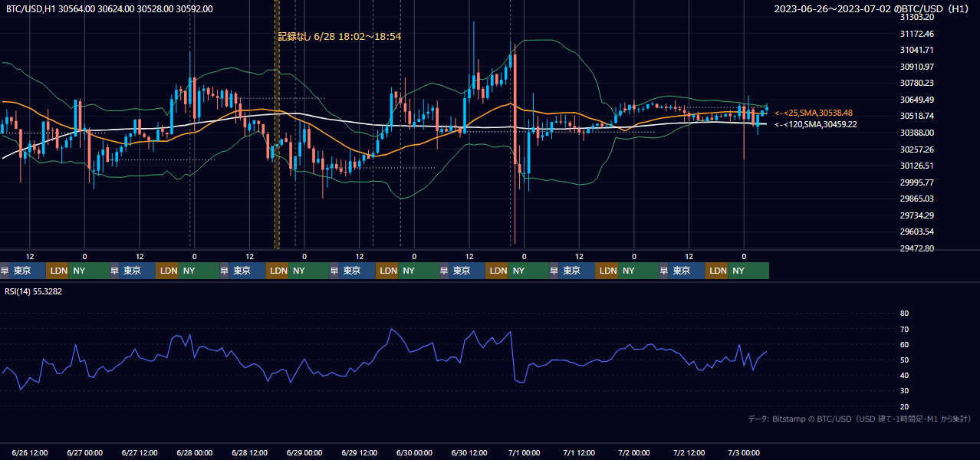Select price level 30649.49 on axis
This screenshot has width=980, height=460.
pos(916,100)
